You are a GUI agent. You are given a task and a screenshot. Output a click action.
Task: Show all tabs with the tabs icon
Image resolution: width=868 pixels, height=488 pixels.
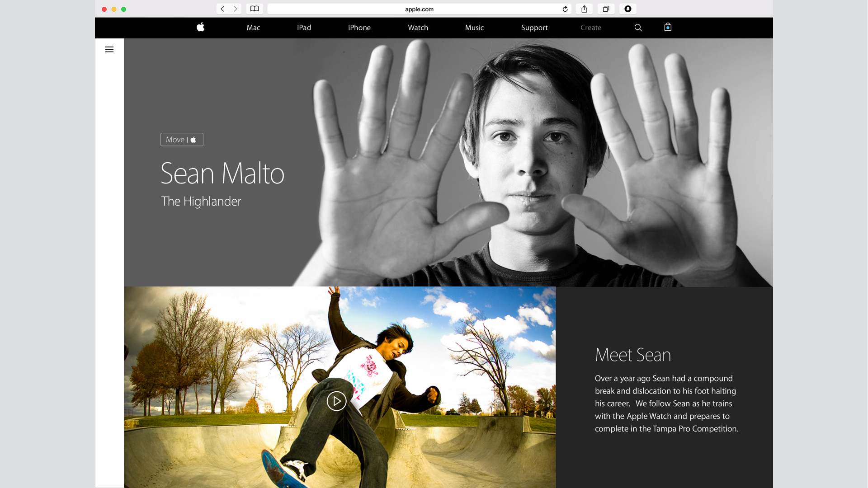click(606, 9)
